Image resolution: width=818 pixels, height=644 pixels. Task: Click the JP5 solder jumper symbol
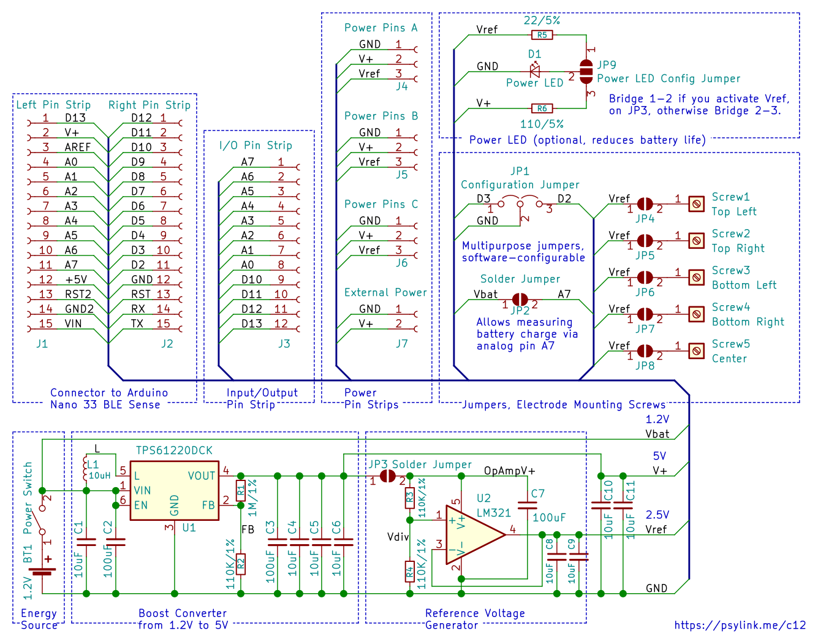click(645, 241)
